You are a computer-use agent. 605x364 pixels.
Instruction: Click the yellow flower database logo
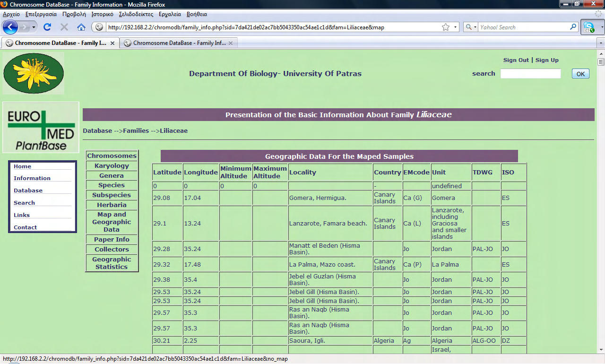tap(34, 73)
